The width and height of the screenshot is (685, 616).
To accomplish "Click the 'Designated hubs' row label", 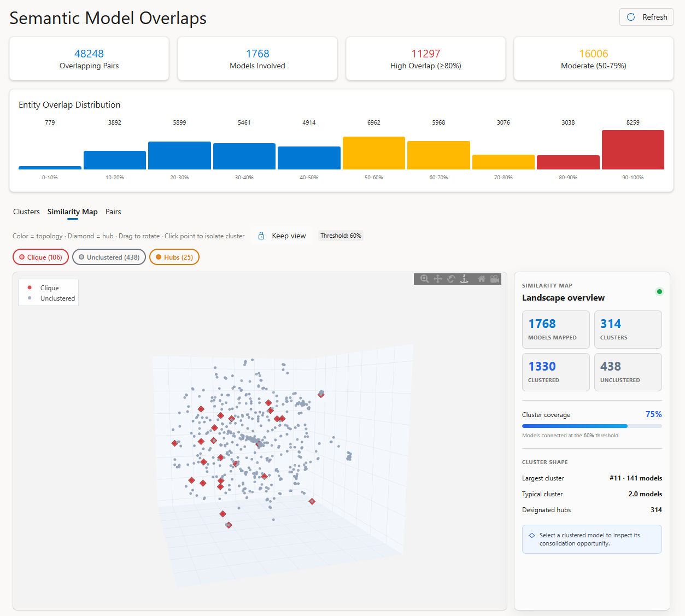I will [x=546, y=510].
